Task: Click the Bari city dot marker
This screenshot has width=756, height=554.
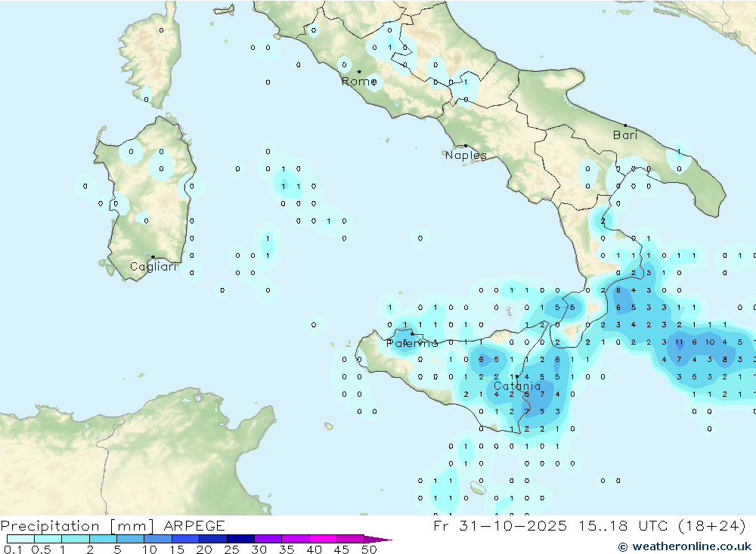Action: (625, 125)
